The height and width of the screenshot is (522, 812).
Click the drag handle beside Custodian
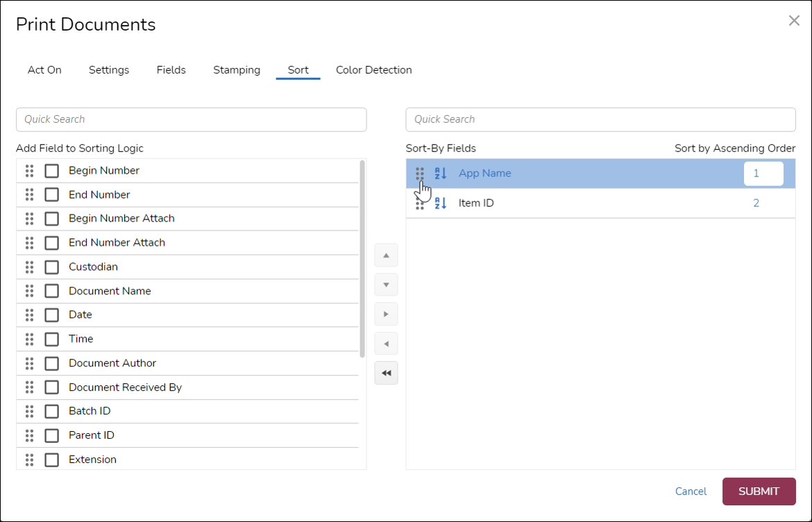pos(29,267)
